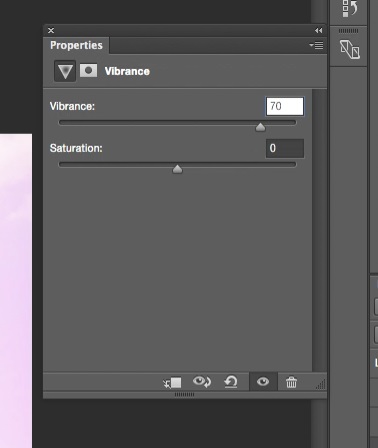378x448 pixels.
Task: View previous state eye-arrow icon
Action: click(x=202, y=382)
